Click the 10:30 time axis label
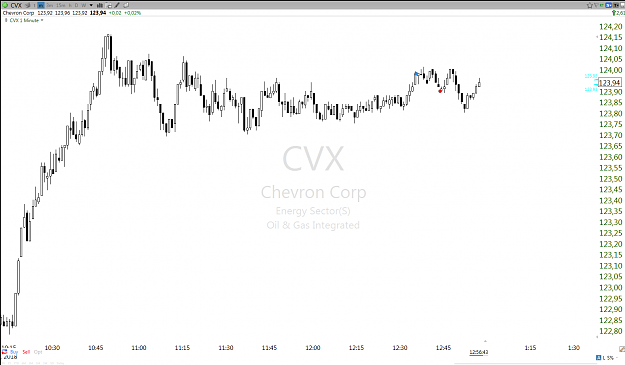This screenshot has height=365, width=625. tap(52, 348)
